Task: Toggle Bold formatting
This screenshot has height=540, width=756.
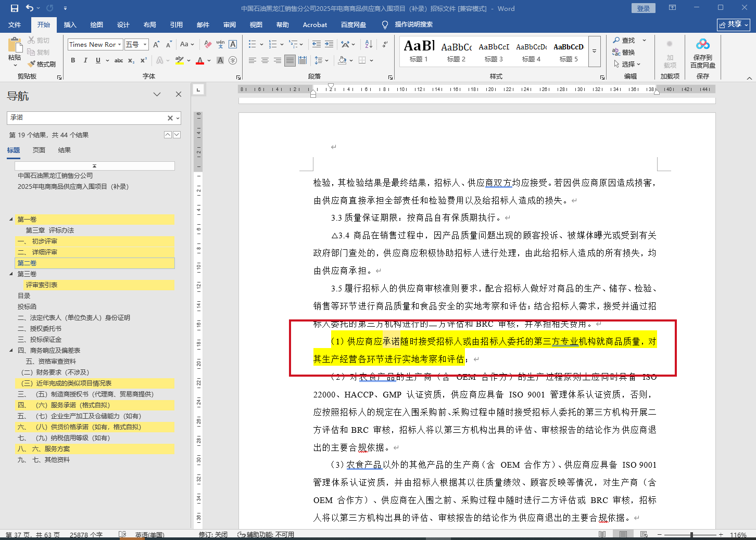Action: pyautogui.click(x=73, y=60)
